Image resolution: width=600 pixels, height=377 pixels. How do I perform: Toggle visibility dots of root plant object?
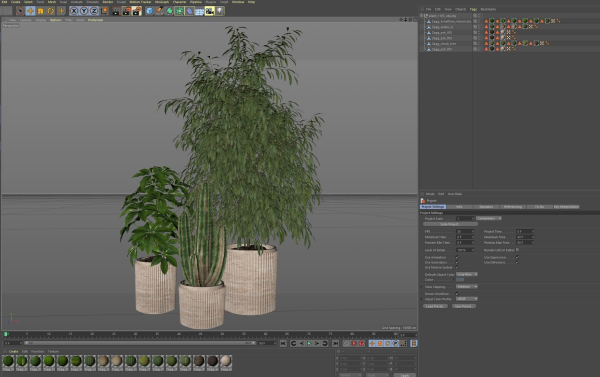(479, 16)
